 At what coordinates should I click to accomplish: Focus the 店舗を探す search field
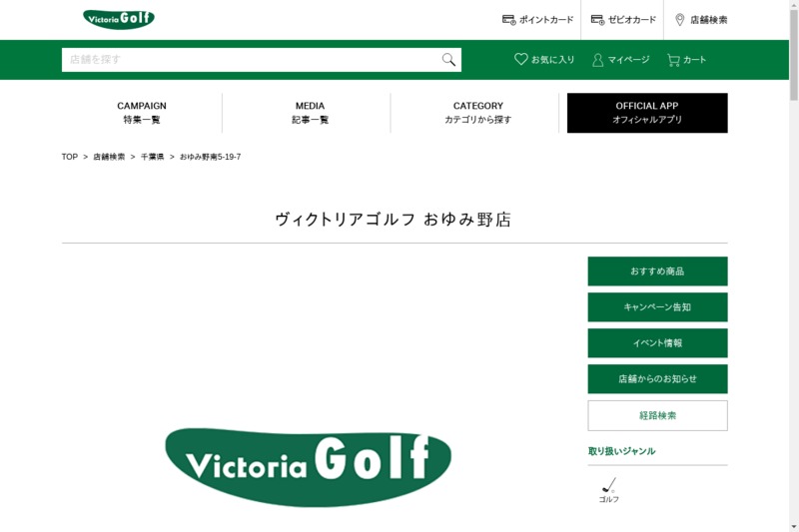(x=250, y=60)
